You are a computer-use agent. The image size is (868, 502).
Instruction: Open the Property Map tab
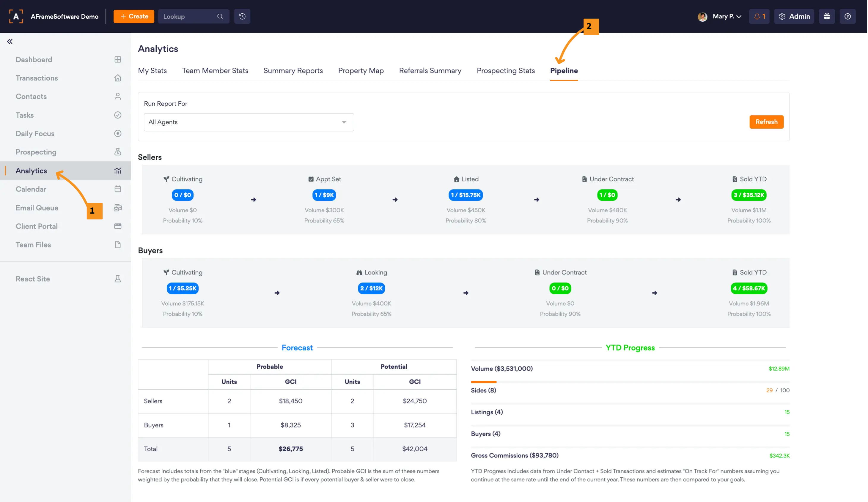(361, 71)
